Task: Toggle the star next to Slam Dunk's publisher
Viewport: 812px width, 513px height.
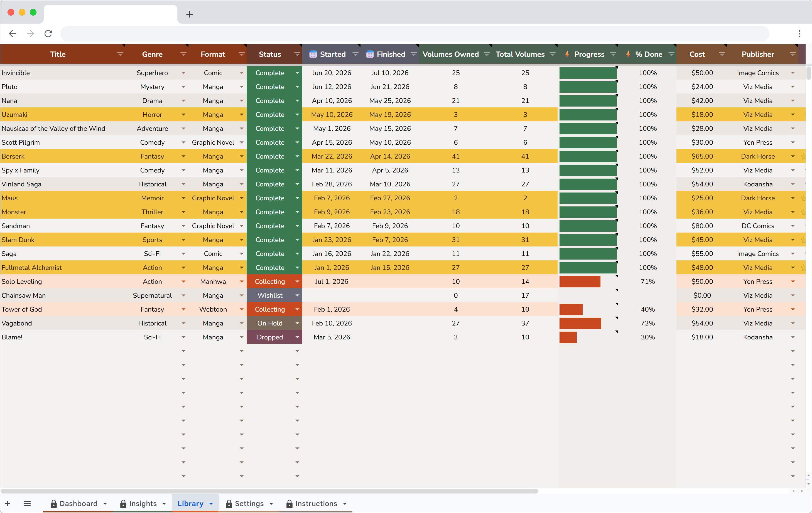Action: pos(804,240)
